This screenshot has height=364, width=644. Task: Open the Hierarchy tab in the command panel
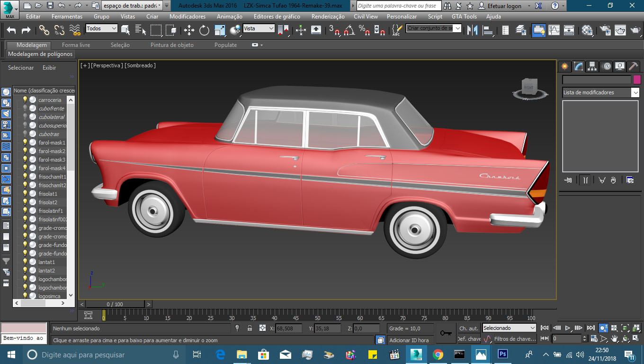pyautogui.click(x=592, y=66)
